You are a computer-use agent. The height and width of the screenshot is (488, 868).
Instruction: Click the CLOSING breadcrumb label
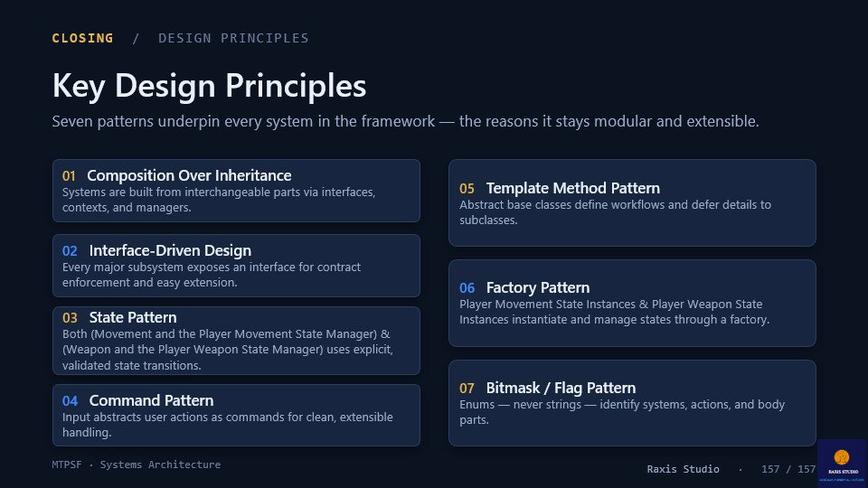pos(82,38)
